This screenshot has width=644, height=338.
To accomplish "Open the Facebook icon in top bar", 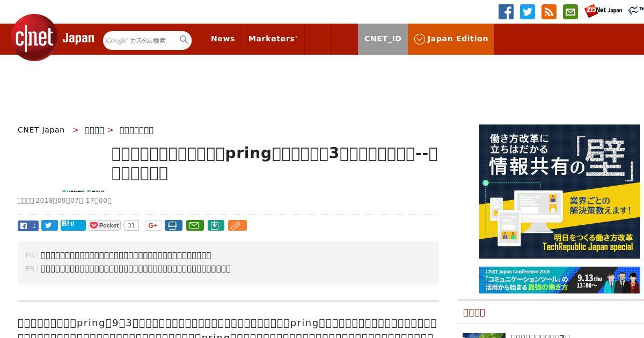I will 506,12.
